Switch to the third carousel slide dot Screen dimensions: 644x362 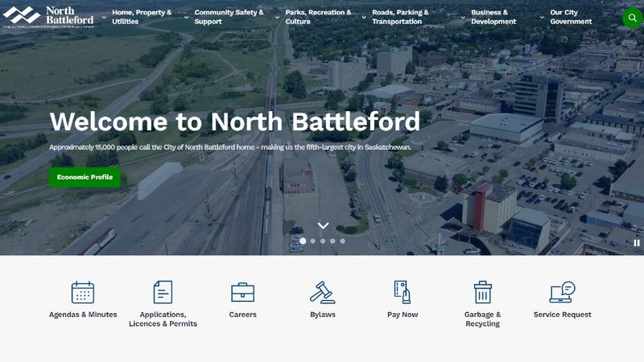(323, 241)
